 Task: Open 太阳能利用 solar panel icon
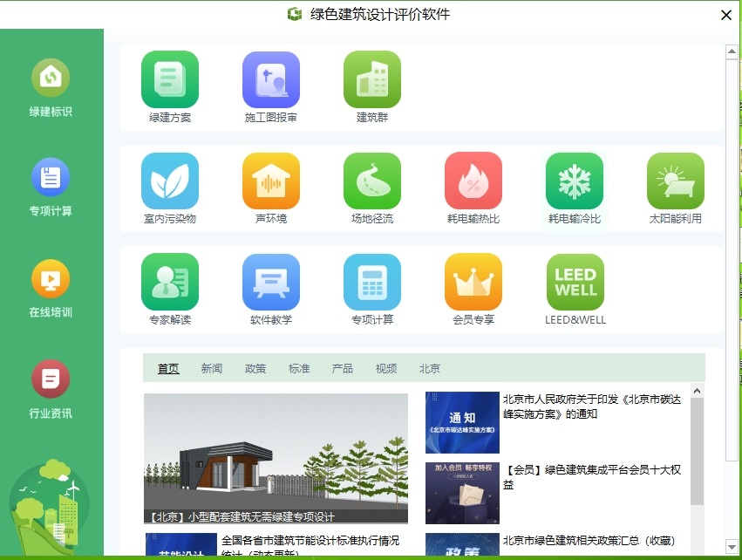tap(675, 181)
